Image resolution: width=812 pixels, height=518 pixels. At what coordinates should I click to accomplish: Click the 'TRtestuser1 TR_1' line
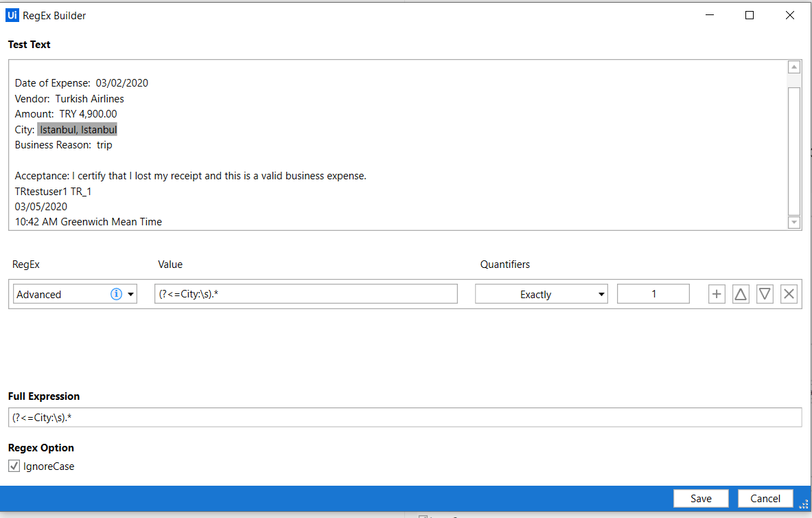(x=53, y=192)
